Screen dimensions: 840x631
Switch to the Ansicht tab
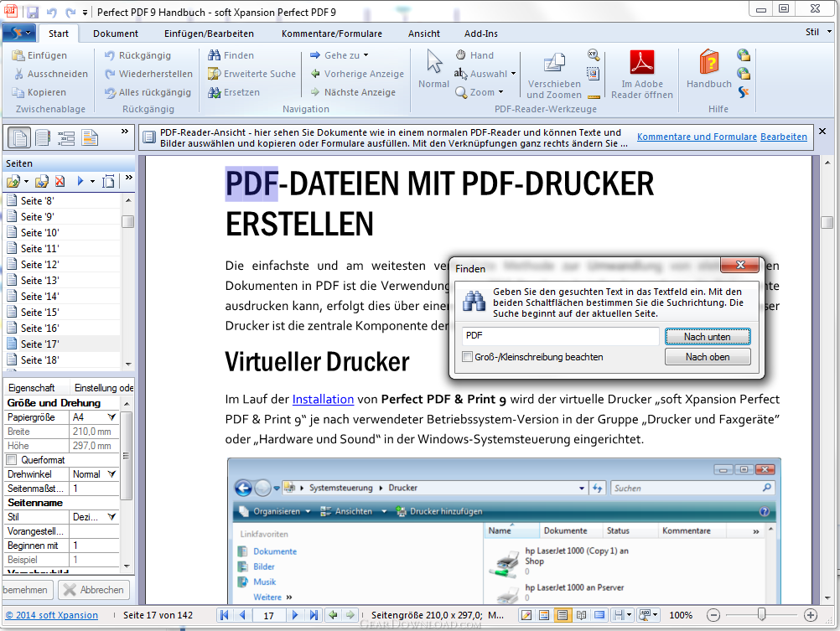pos(423,34)
